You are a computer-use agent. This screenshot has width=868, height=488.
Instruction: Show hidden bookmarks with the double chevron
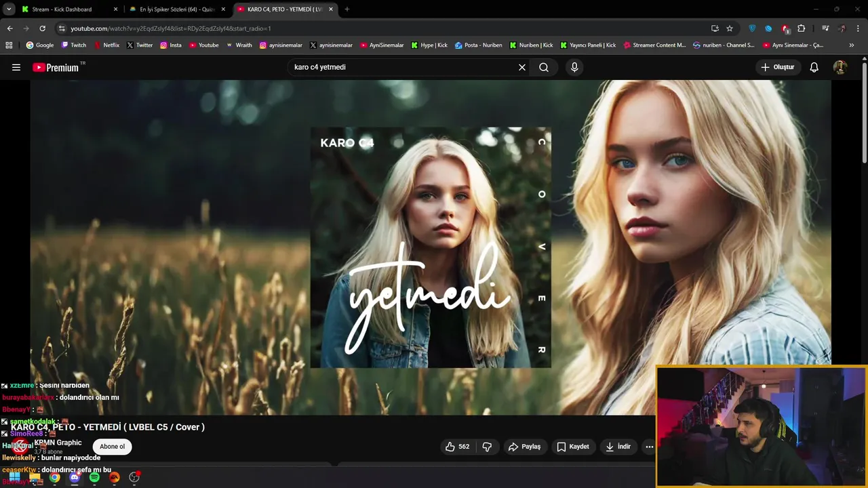pyautogui.click(x=852, y=45)
